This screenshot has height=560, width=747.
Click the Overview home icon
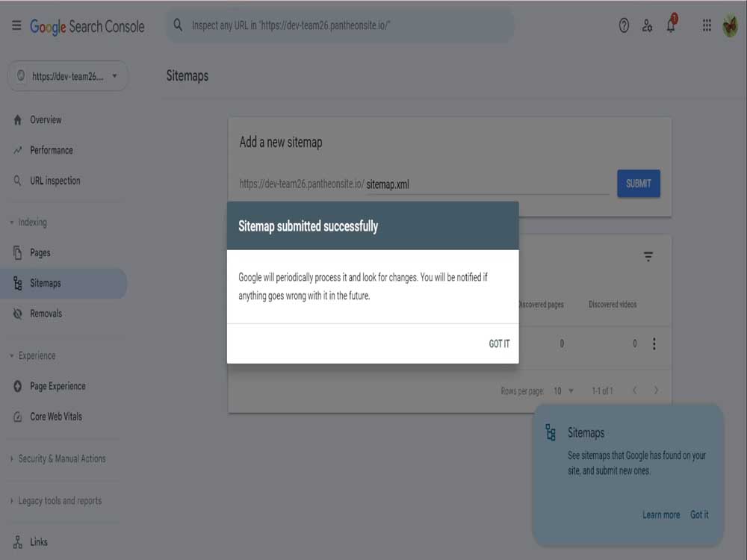(x=18, y=120)
